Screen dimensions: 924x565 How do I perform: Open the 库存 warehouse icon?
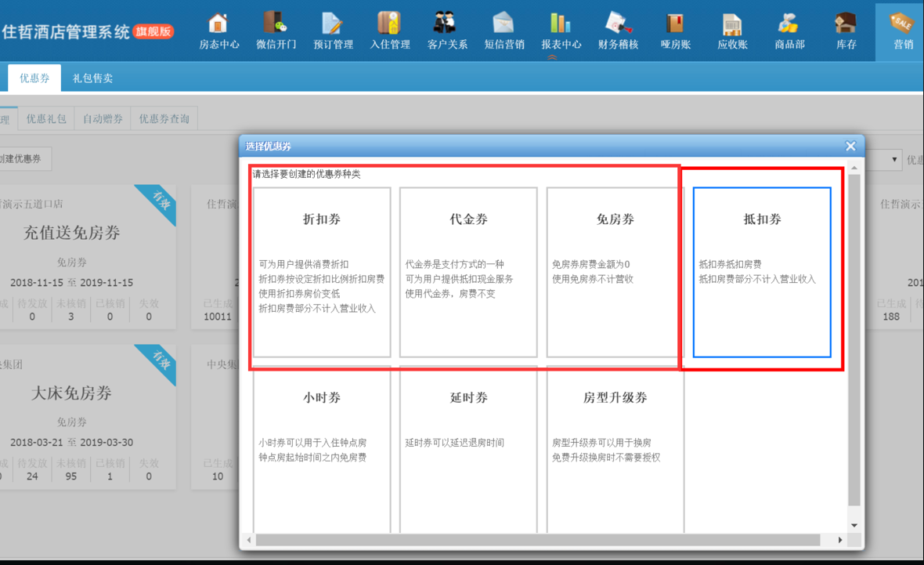(846, 31)
